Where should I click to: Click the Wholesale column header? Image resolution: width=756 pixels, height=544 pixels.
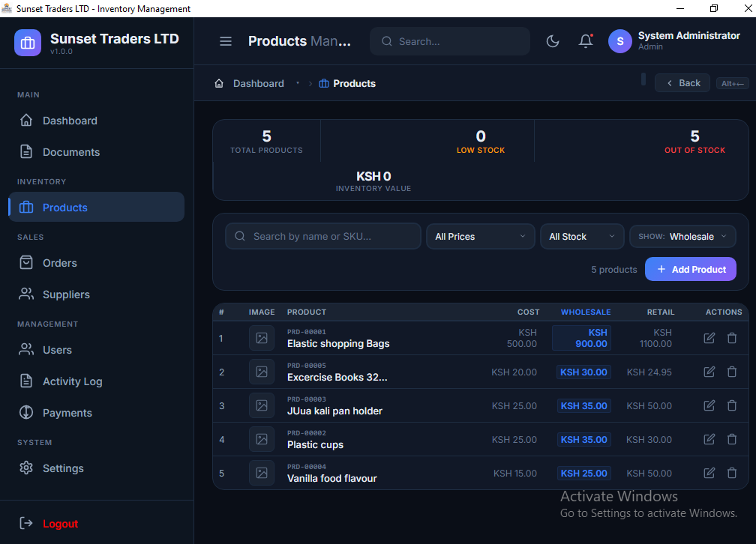[586, 312]
